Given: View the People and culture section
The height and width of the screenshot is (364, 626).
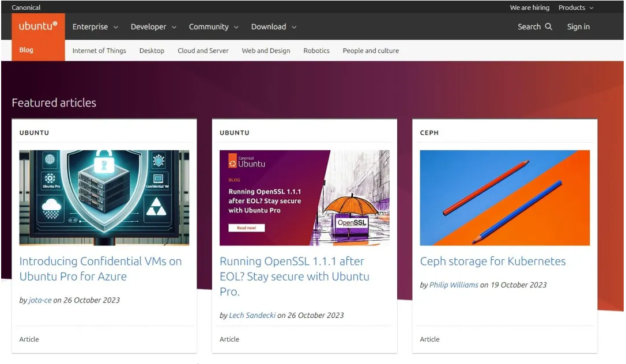Looking at the screenshot, I should point(370,51).
